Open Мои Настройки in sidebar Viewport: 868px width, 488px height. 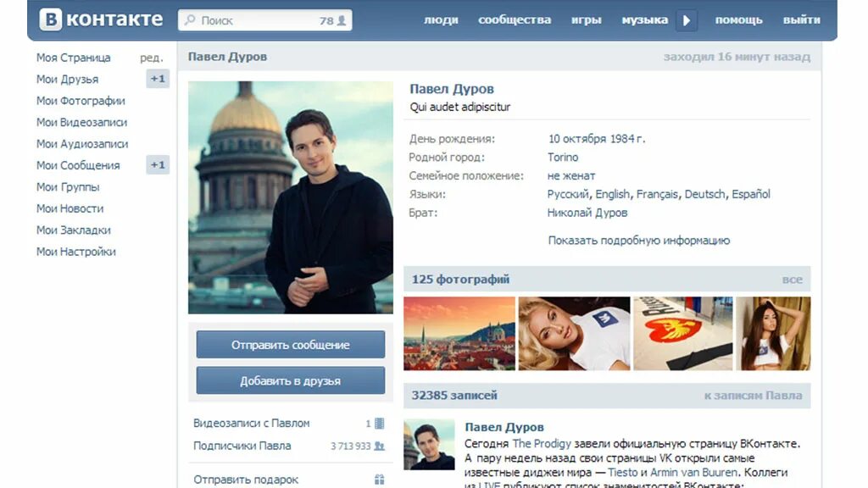click(75, 252)
